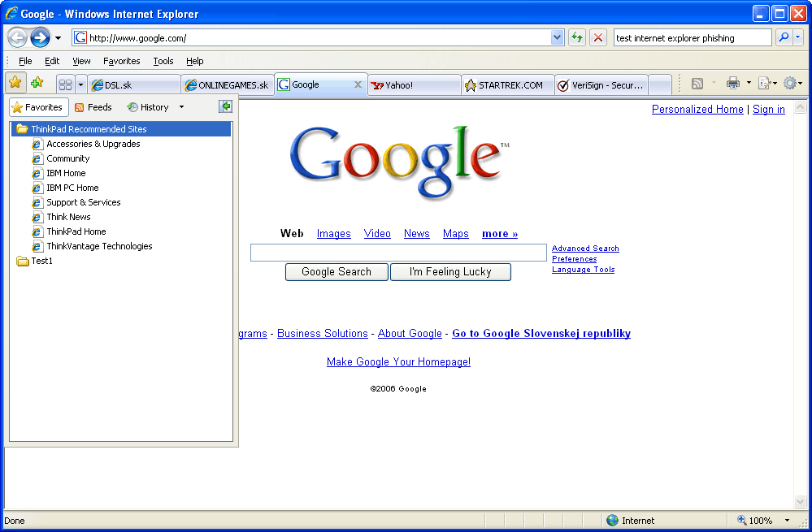Click the more » link
The image size is (812, 532).
500,233
